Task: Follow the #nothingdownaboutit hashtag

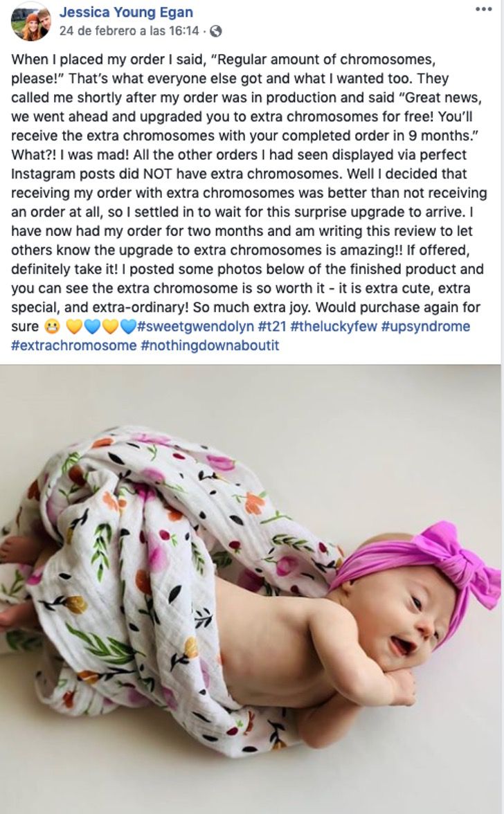Action: coord(210,346)
